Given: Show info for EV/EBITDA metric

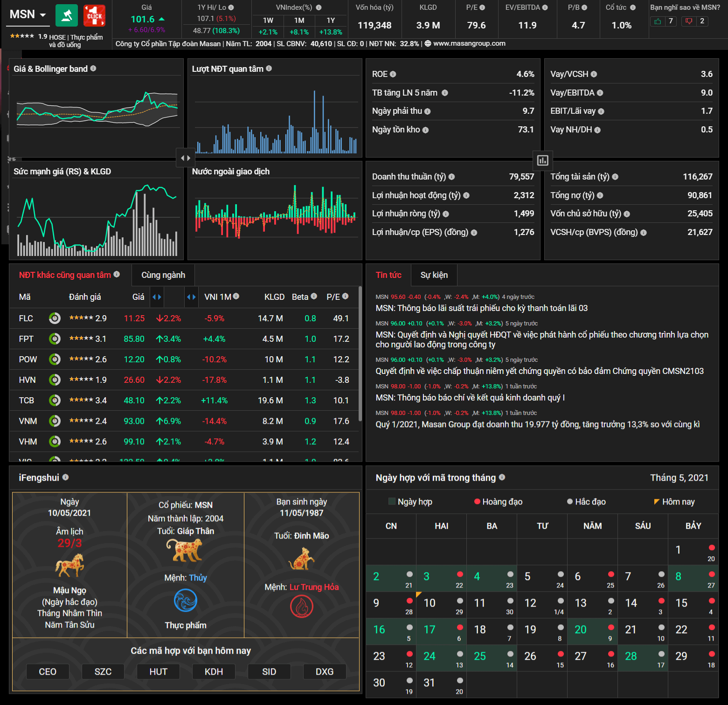Looking at the screenshot, I should [x=545, y=7].
